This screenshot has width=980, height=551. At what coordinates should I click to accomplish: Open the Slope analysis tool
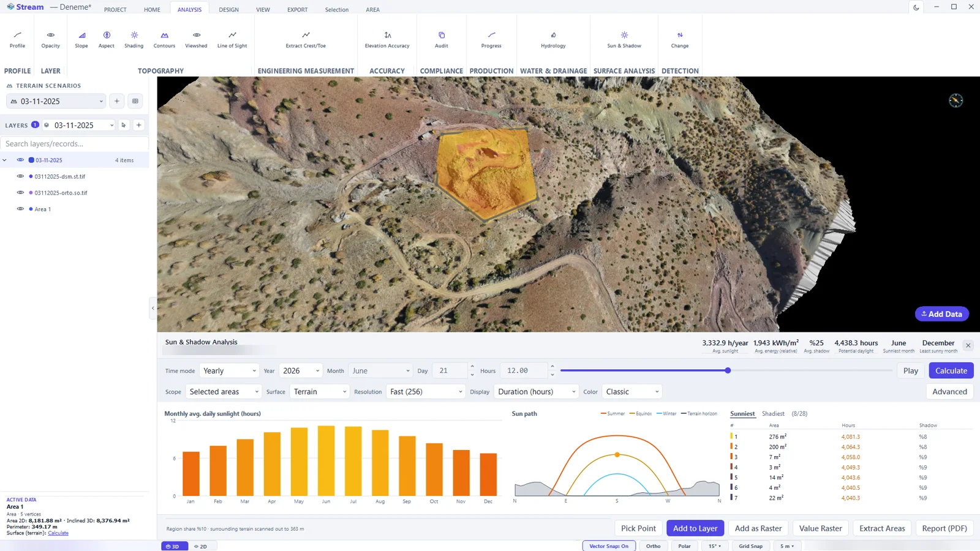pyautogui.click(x=81, y=40)
